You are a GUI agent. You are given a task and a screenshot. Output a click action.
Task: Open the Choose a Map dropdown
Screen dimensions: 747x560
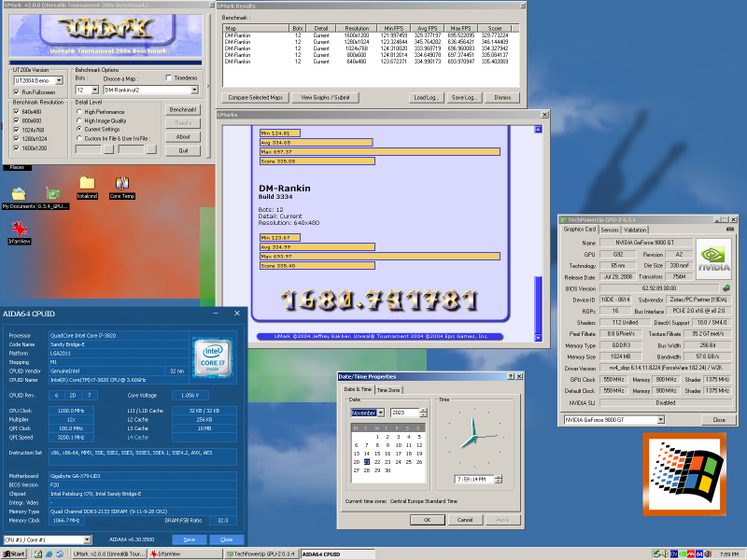pyautogui.click(x=194, y=90)
